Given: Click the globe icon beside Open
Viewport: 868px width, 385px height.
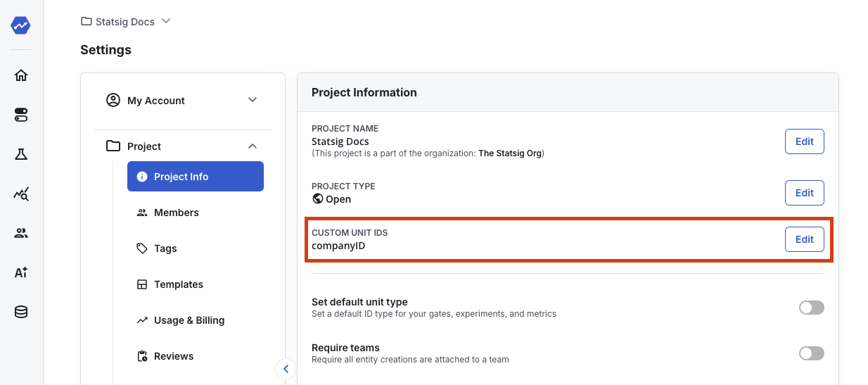Looking at the screenshot, I should click(317, 199).
